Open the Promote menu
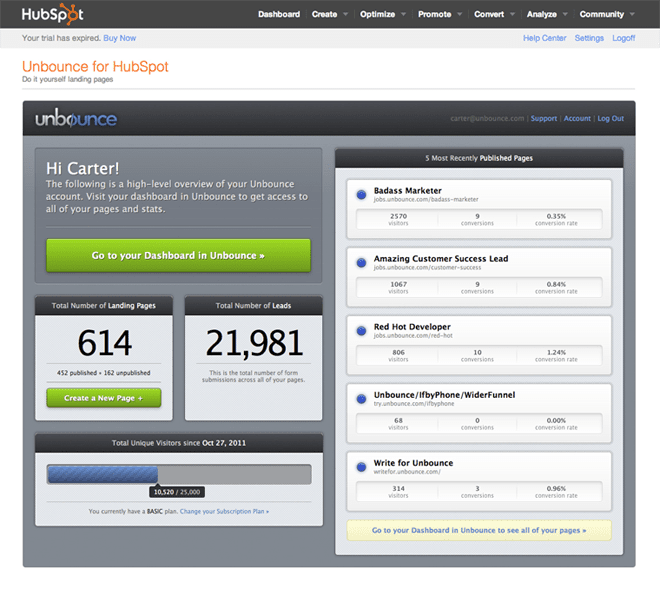The image size is (660, 589). click(x=434, y=14)
